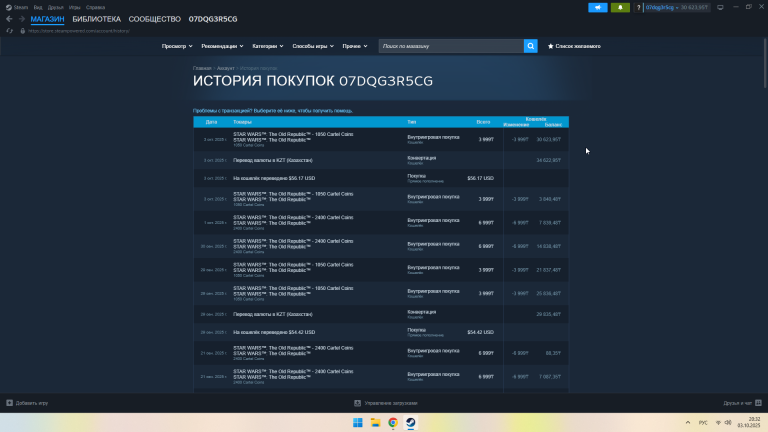The image size is (768, 432).
Task: Open the green bell notifications button
Action: coord(620,7)
